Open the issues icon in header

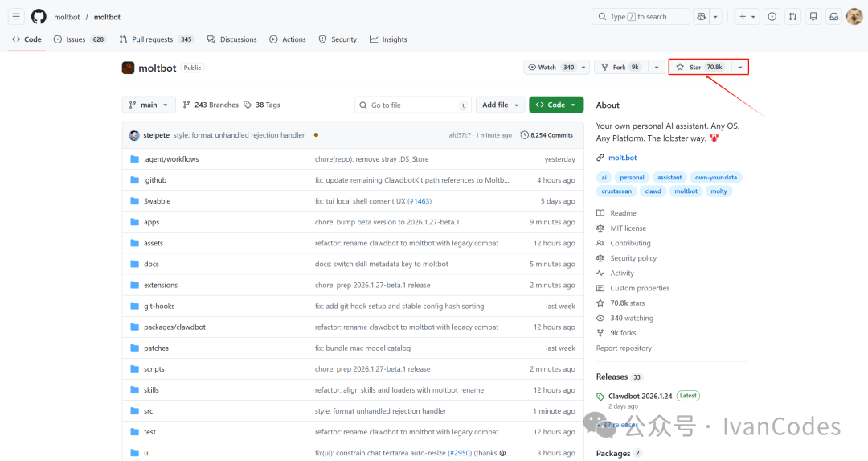coord(772,17)
